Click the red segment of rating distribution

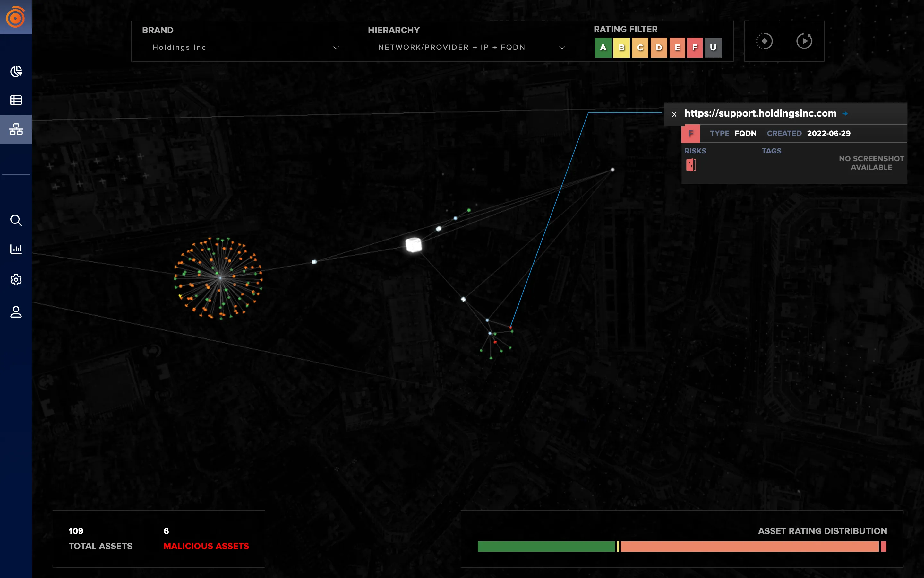point(884,546)
